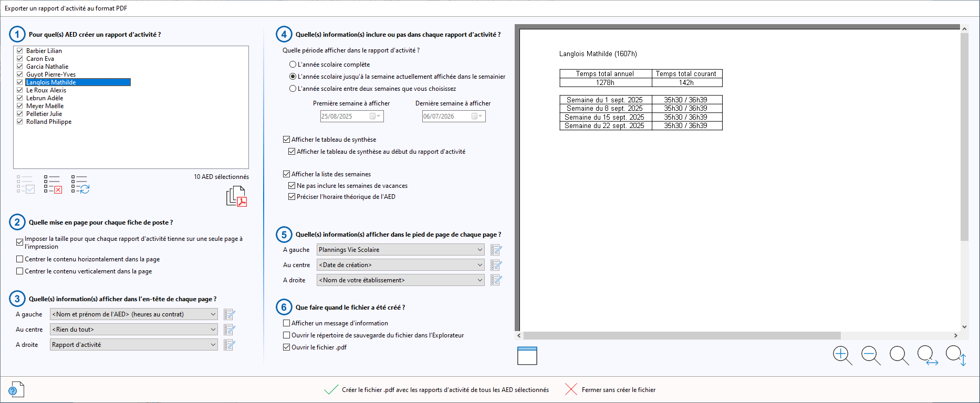Open the help icon at bottom left
Screen dimensions: 980x403
coord(16,389)
